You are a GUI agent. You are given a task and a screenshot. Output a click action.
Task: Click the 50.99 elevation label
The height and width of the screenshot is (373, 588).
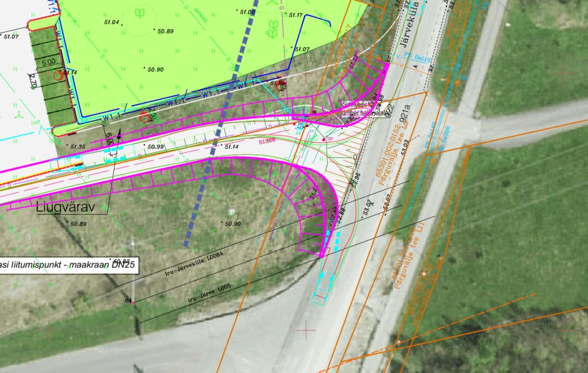[155, 147]
